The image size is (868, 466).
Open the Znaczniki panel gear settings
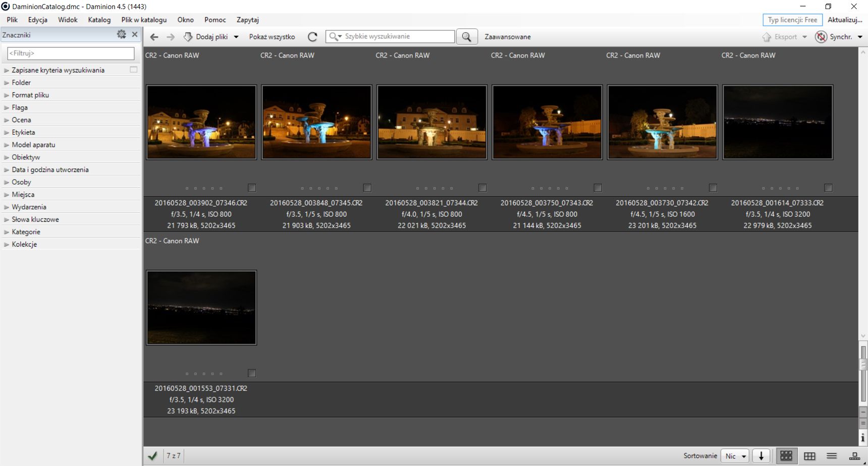tap(121, 34)
